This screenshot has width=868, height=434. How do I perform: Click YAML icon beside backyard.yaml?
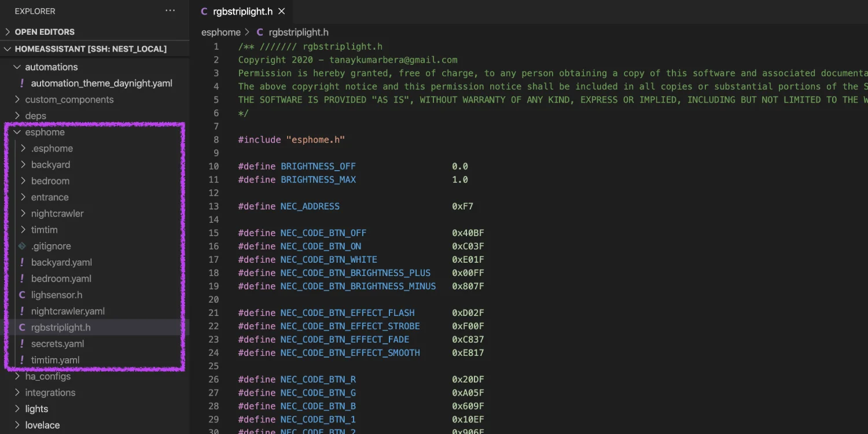point(22,262)
